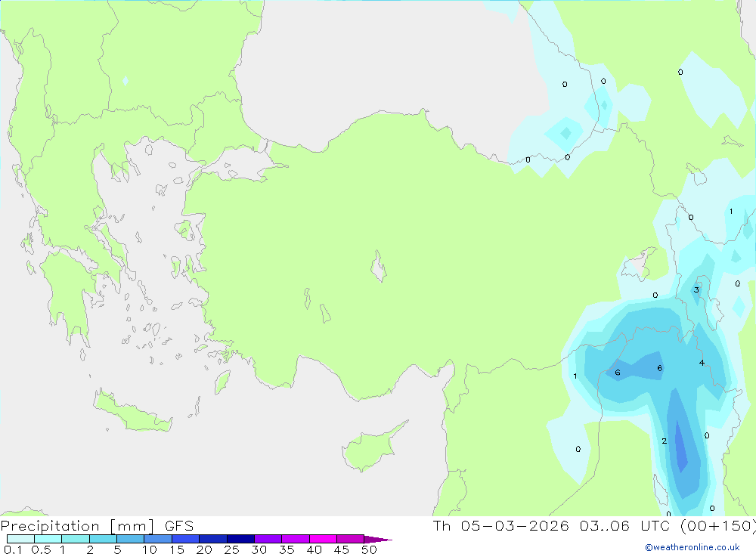The width and height of the screenshot is (756, 554).
Task: Click the 10–15 mm legend color swatch
Action: coord(158,539)
